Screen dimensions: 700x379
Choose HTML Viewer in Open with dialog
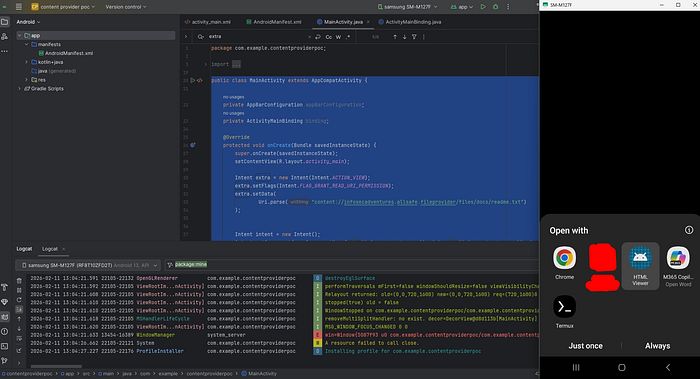[640, 266]
